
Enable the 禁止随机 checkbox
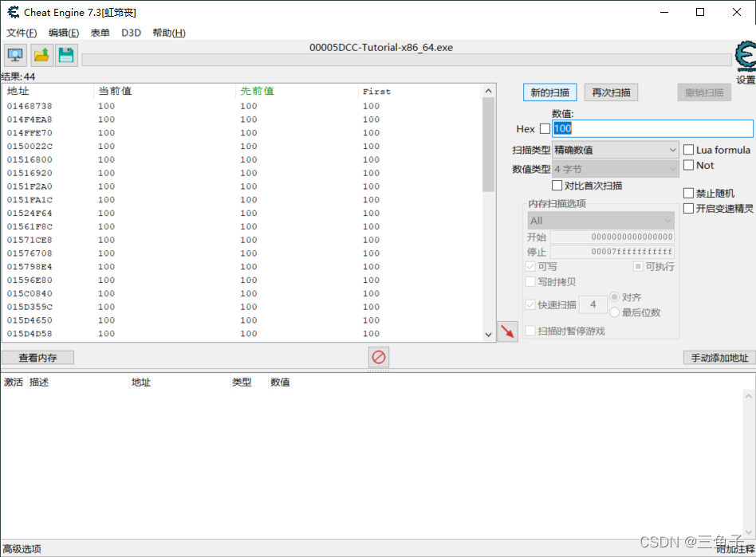pyautogui.click(x=688, y=193)
